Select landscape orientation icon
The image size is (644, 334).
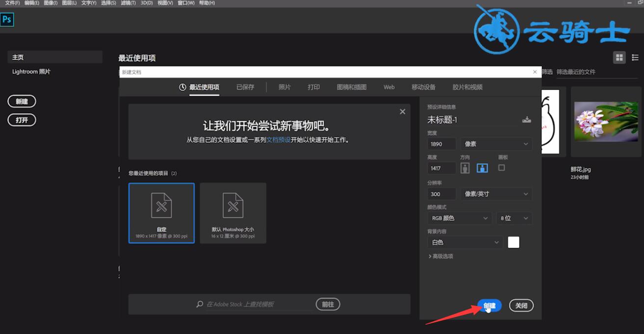(482, 168)
